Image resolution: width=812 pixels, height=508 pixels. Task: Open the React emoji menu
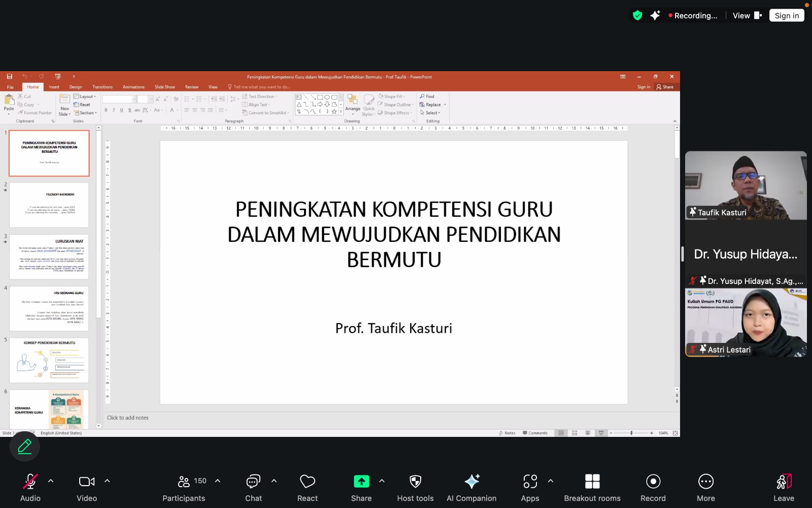pyautogui.click(x=308, y=488)
